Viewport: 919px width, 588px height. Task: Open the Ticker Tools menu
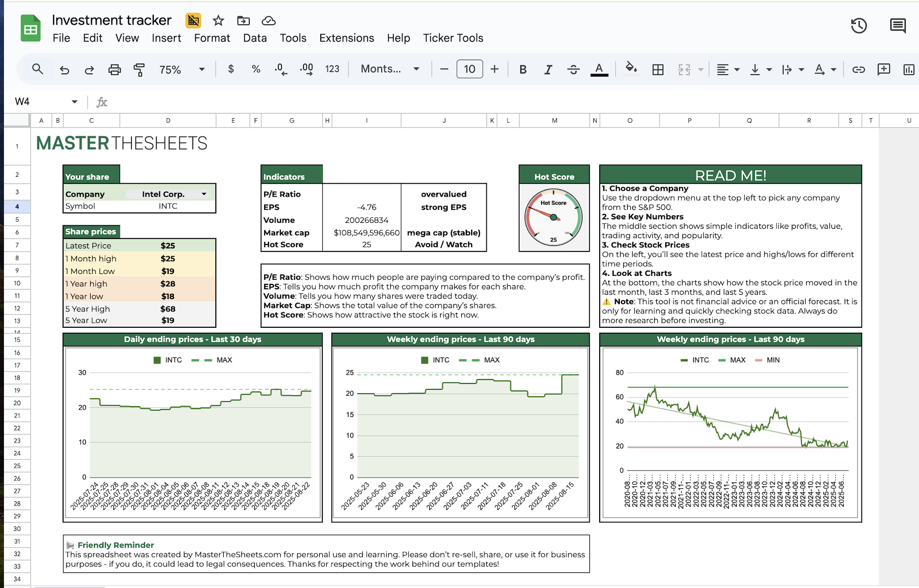tap(453, 38)
